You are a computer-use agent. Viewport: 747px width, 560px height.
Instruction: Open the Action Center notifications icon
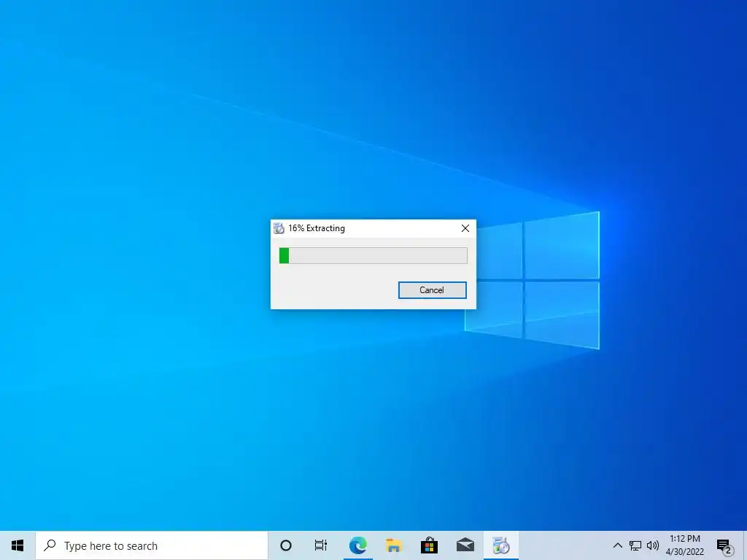click(x=724, y=546)
